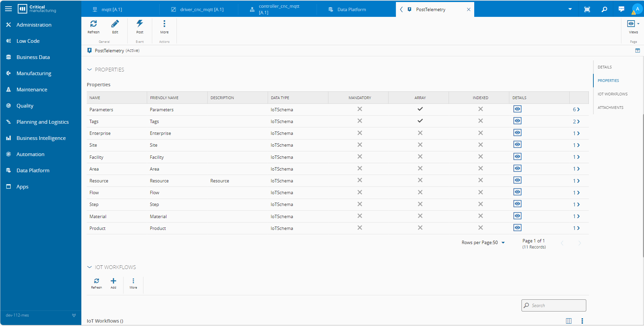
Task: Add a new IoT workflow
Action: click(113, 281)
